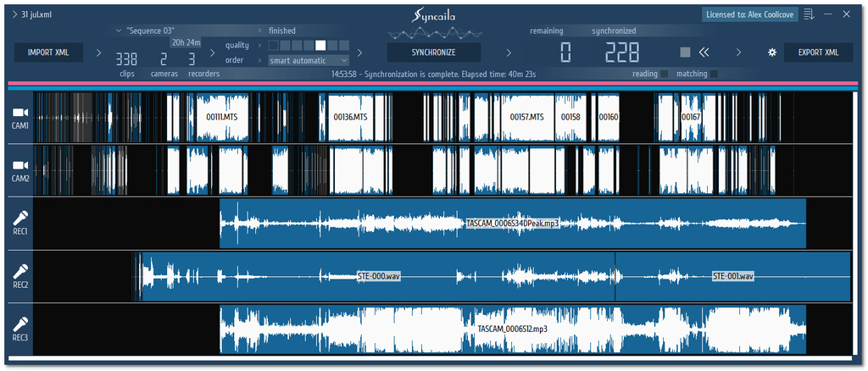The image size is (868, 371).
Task: Toggle the matching indicator checkbox
Action: [714, 75]
